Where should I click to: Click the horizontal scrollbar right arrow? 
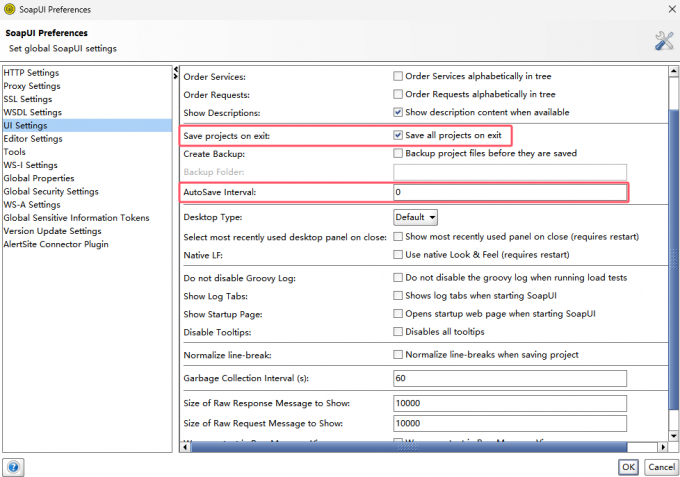(663, 447)
